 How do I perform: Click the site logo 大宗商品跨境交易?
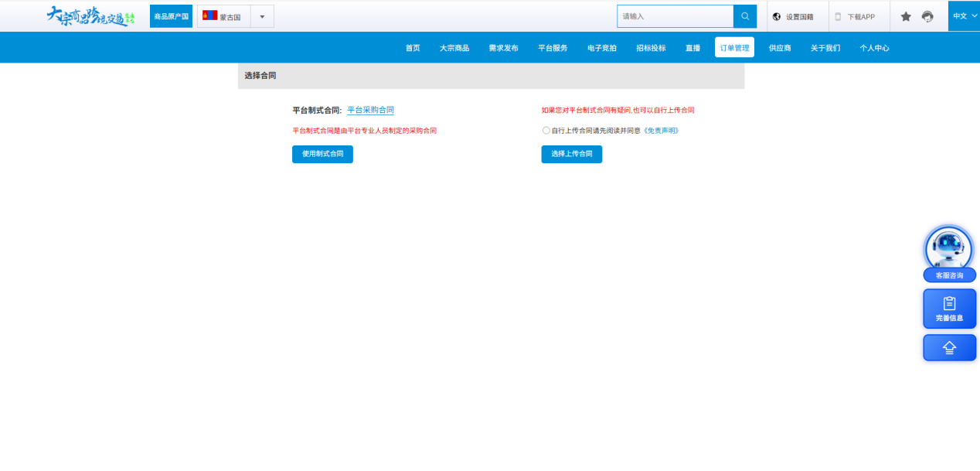click(90, 15)
